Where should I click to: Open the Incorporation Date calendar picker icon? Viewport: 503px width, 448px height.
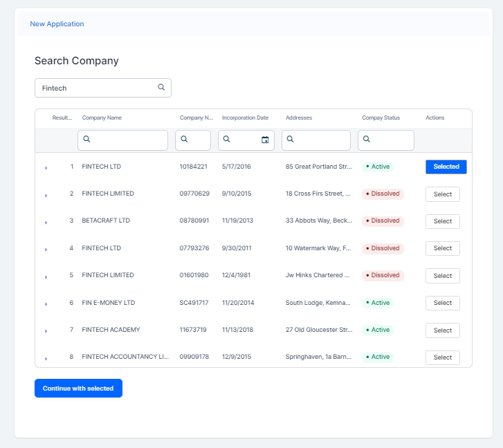265,140
